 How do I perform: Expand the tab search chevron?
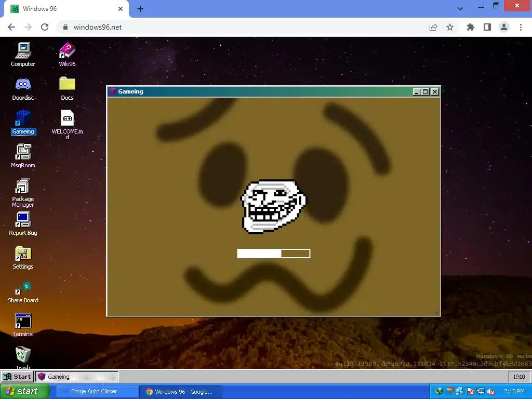click(x=460, y=9)
